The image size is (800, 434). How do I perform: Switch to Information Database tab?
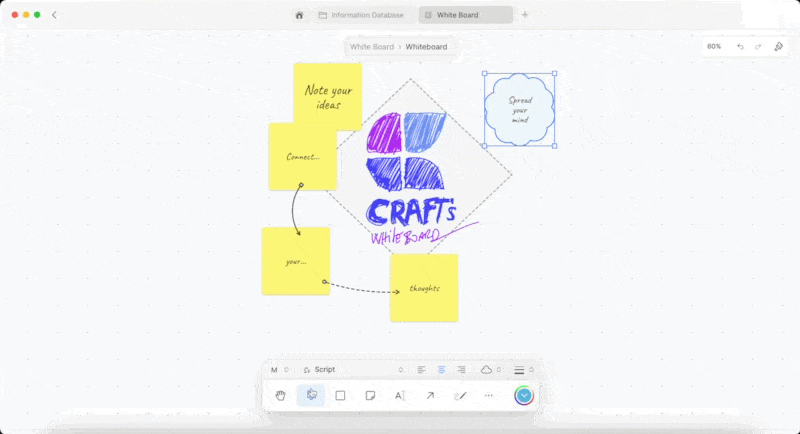tap(361, 15)
